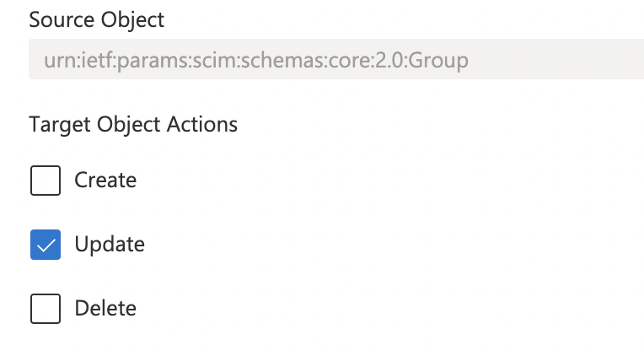The image size is (644, 356).
Task: Check the empty box left of Delete
Action: [46, 310]
